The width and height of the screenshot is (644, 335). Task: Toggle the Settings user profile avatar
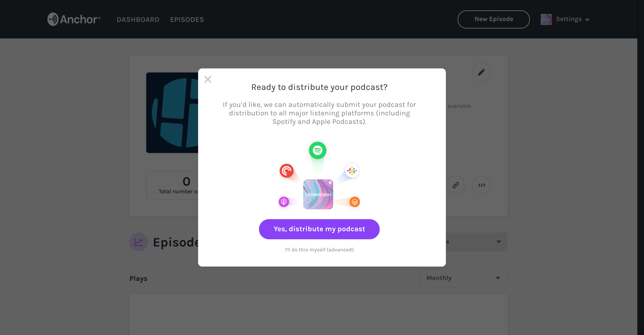547,19
